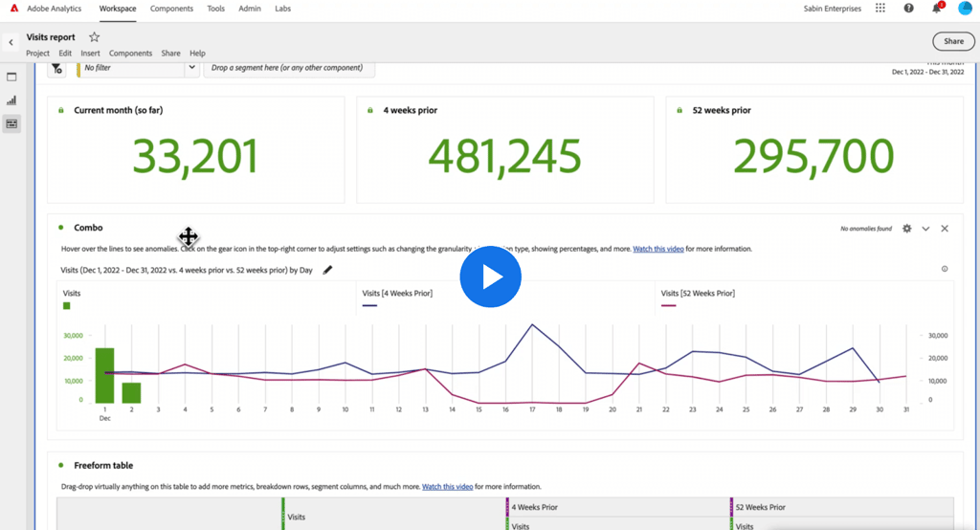Click the 481,245 summary number
The image size is (980, 530).
[x=505, y=156]
